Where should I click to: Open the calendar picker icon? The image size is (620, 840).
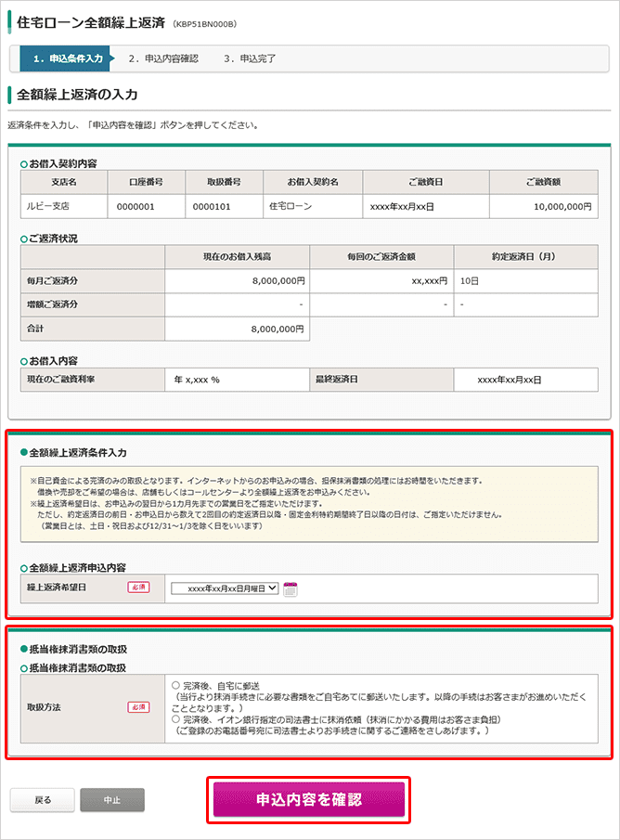290,588
